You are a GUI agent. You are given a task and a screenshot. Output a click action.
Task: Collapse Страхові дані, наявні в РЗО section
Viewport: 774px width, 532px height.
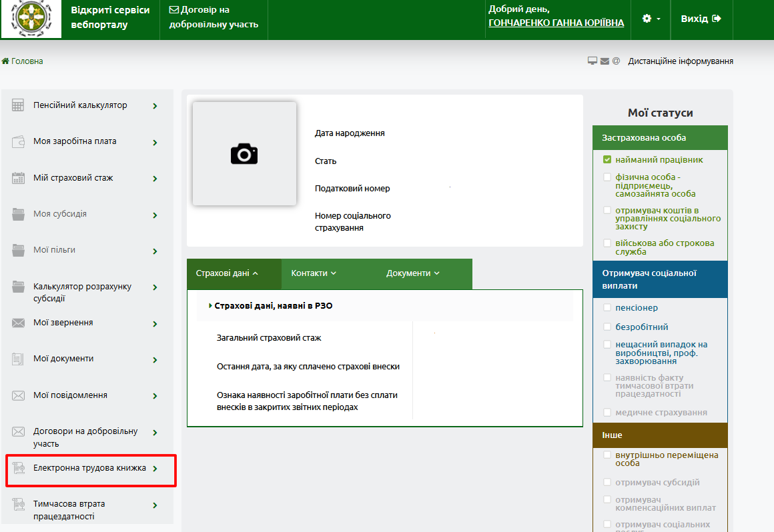tap(273, 306)
